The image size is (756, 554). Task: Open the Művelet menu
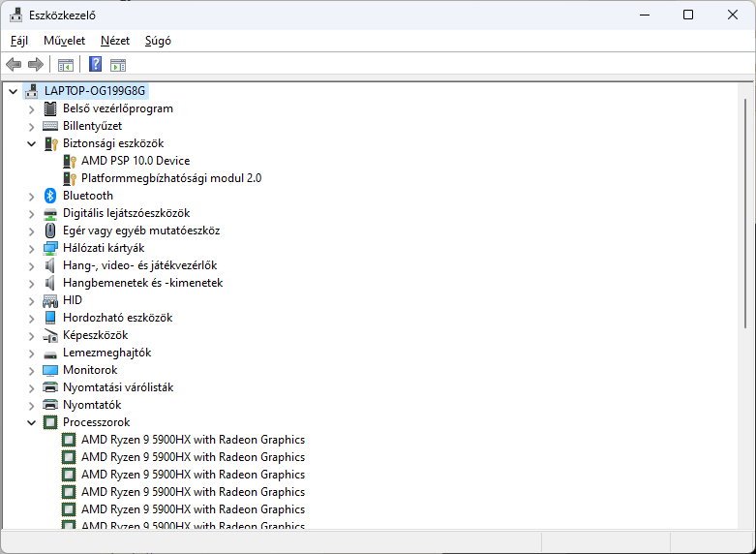coord(64,41)
